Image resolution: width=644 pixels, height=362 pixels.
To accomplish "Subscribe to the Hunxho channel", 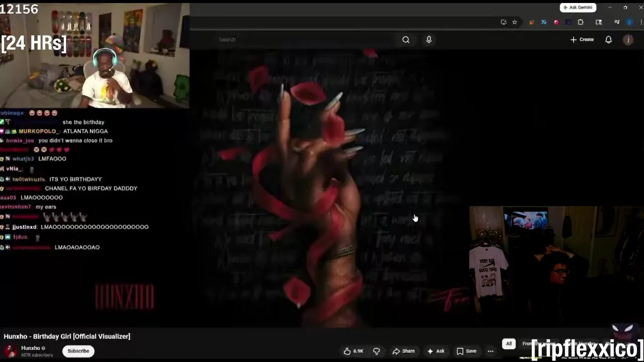I will [78, 351].
